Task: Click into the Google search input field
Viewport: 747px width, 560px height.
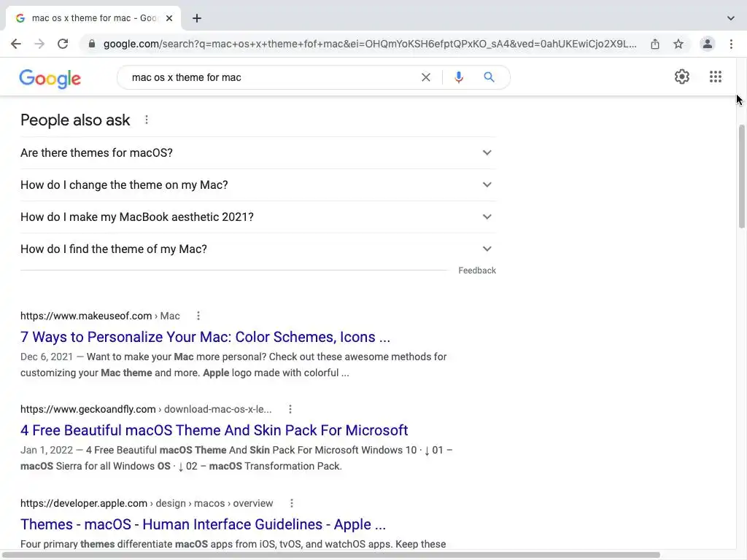Action: tap(270, 77)
